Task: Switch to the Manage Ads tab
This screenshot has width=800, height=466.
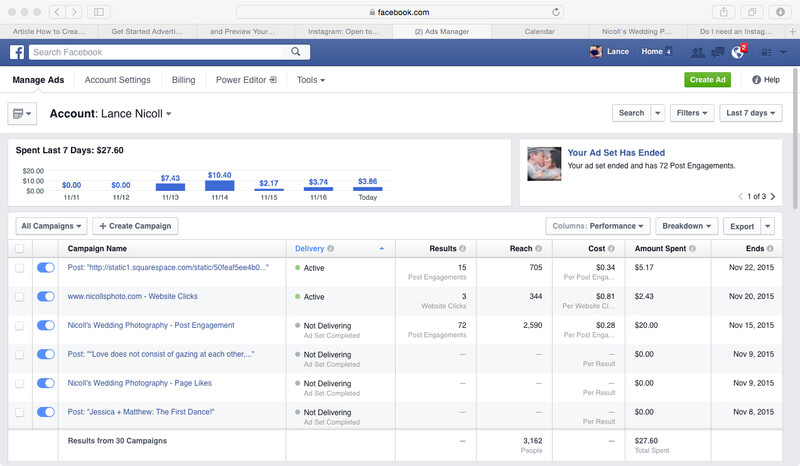Action: tap(38, 80)
